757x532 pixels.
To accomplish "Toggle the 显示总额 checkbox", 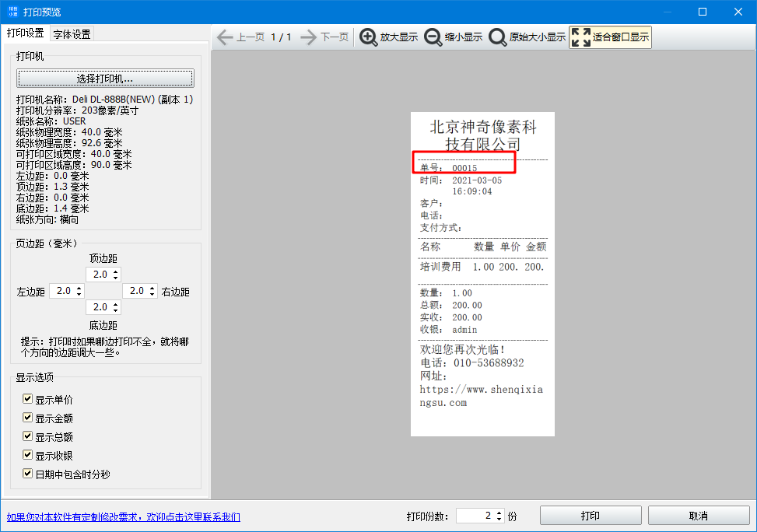I will pyautogui.click(x=27, y=436).
